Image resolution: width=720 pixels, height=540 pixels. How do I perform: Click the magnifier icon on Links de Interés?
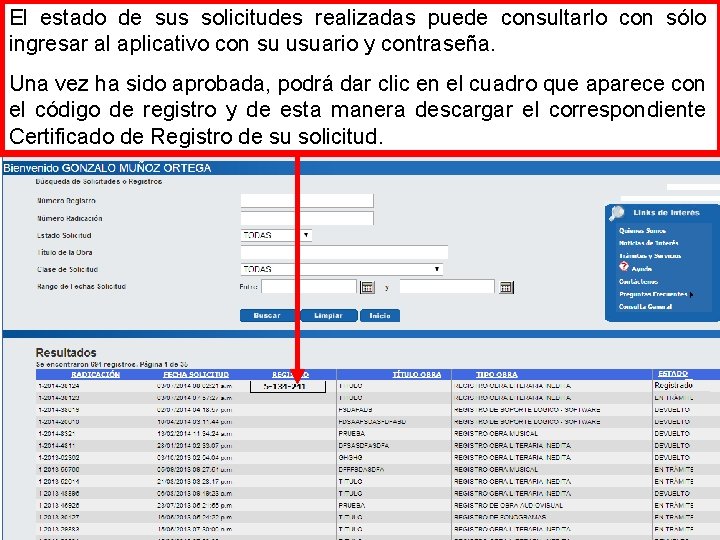pos(617,213)
